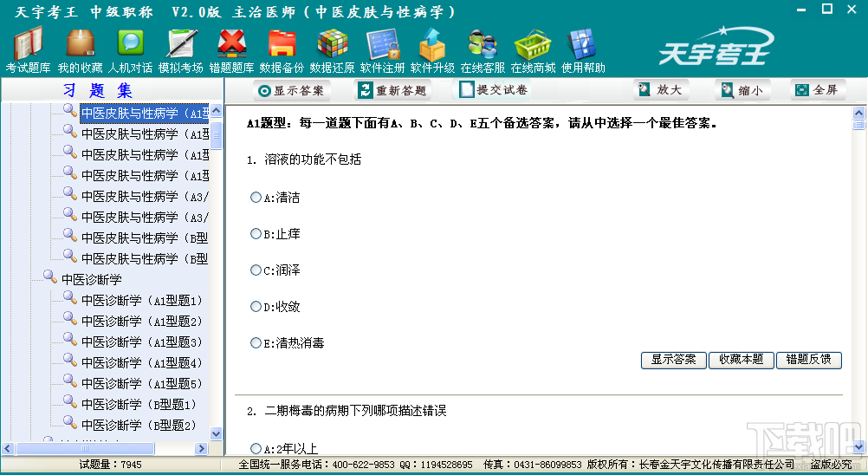Open 中医诊断学（A1型题3）
The image size is (868, 475).
142,342
